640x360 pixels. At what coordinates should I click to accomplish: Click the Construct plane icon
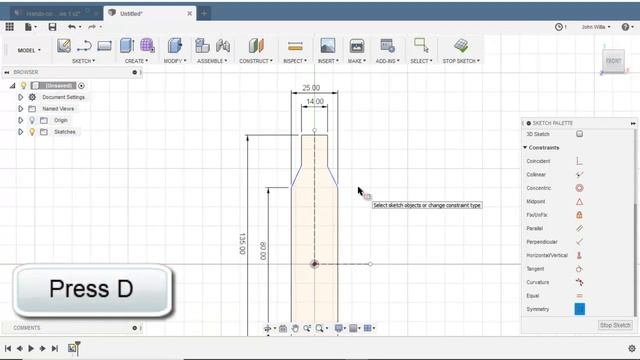point(256,46)
